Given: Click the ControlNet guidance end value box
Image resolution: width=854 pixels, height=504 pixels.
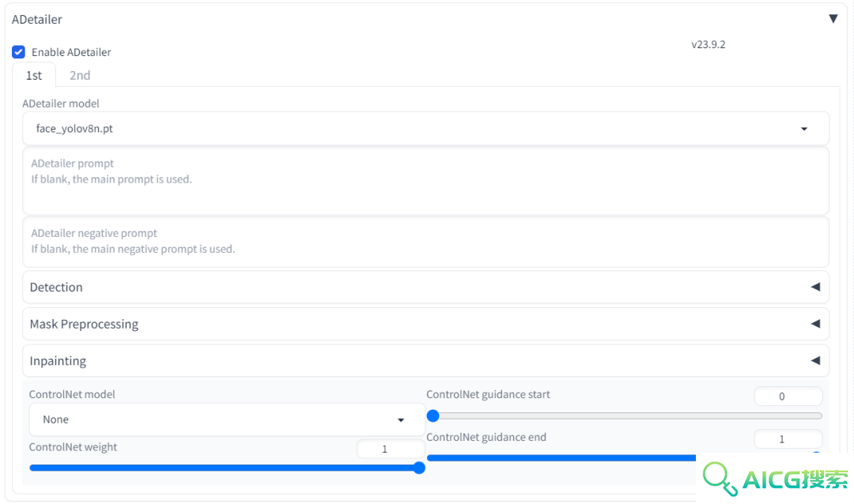Looking at the screenshot, I should pyautogui.click(x=788, y=438).
